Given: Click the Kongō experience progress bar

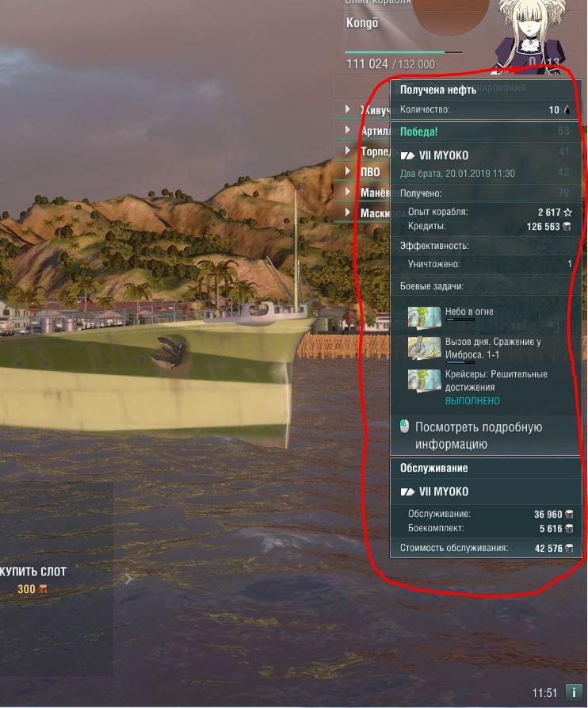Looking at the screenshot, I should 404,52.
